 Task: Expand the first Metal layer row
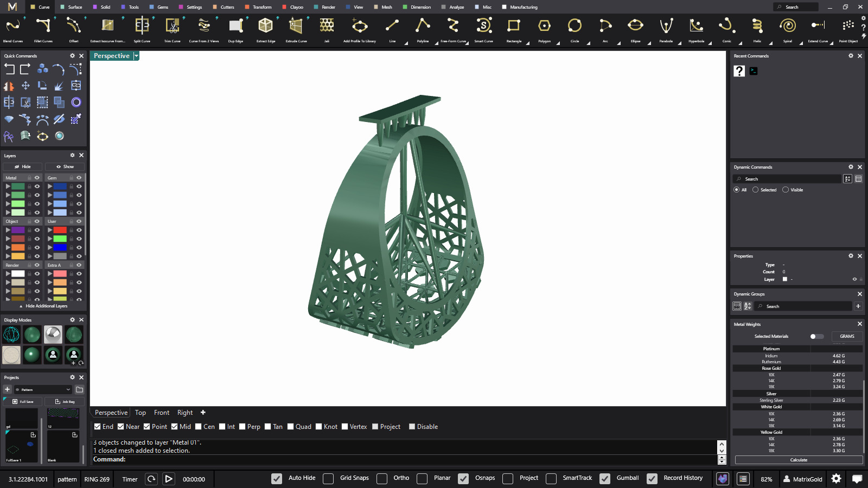click(8, 187)
